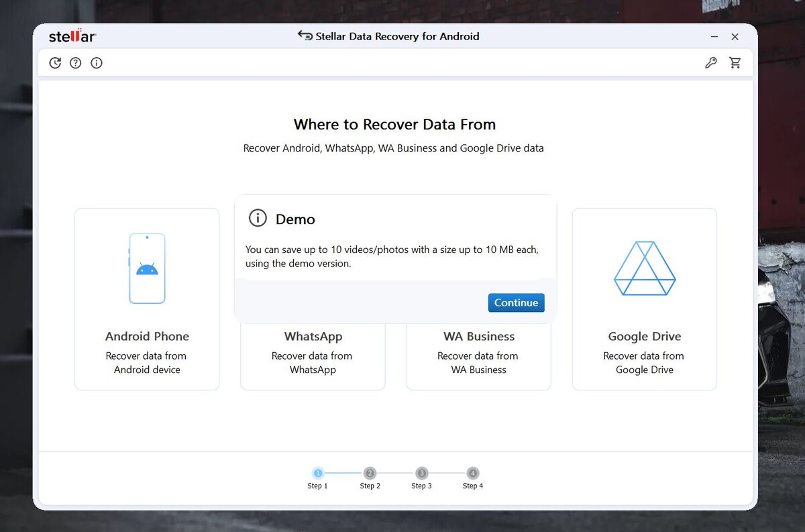
Task: Click the 'Where to Recover Data From' heading
Action: 394,124
